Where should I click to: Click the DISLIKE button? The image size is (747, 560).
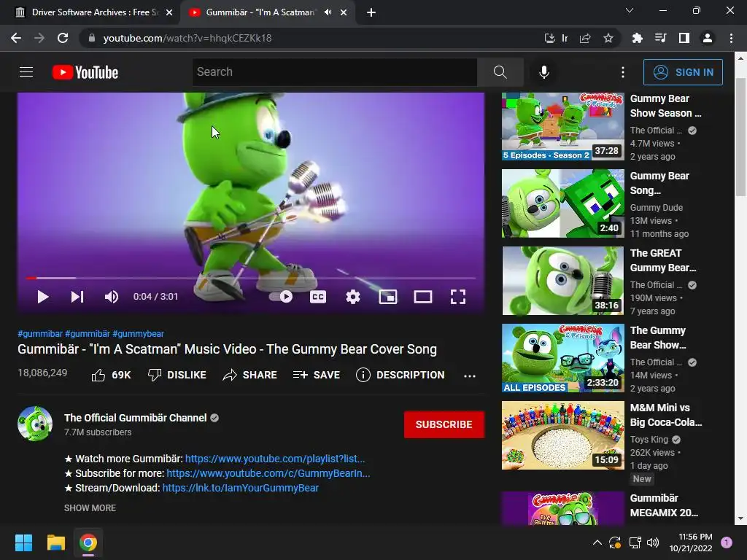[x=177, y=376]
